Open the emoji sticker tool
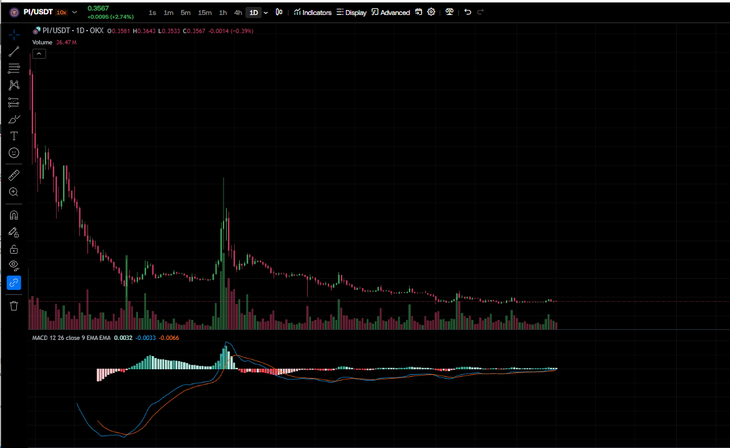 click(14, 153)
